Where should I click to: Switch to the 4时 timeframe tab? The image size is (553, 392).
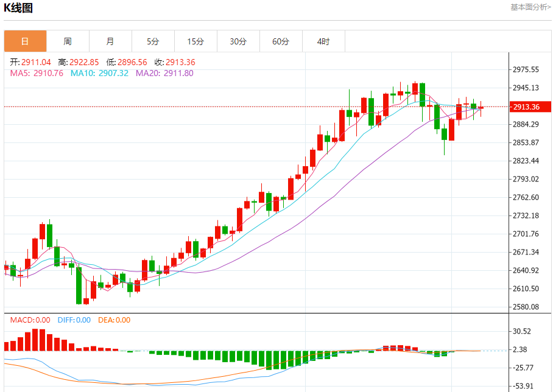pos(323,41)
